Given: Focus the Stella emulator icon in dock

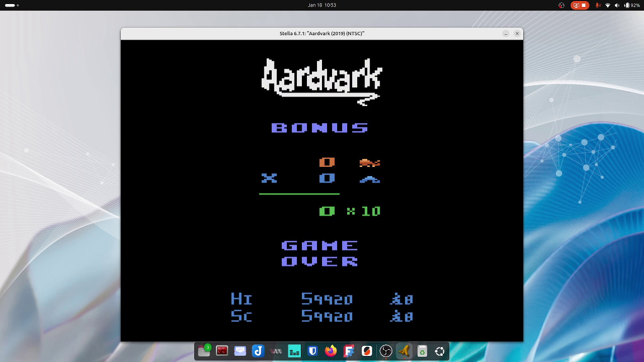Looking at the screenshot, I should 404,351.
